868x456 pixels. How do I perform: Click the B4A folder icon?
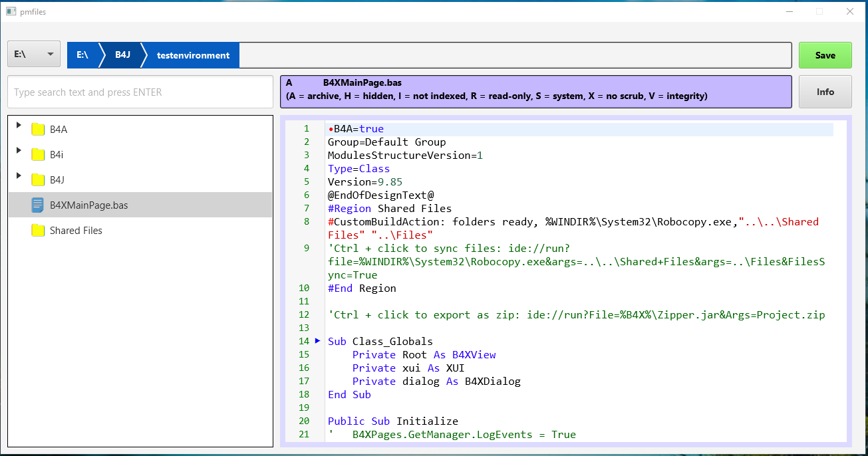click(x=38, y=130)
